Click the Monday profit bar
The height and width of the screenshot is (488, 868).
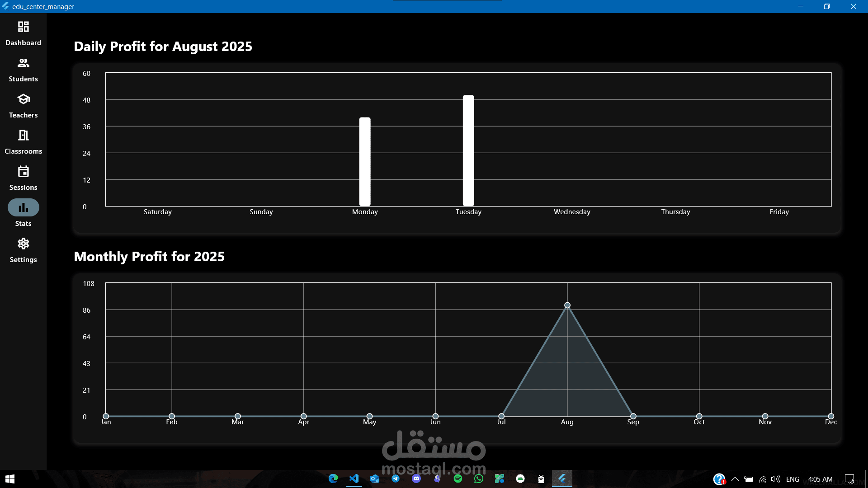[x=365, y=162]
